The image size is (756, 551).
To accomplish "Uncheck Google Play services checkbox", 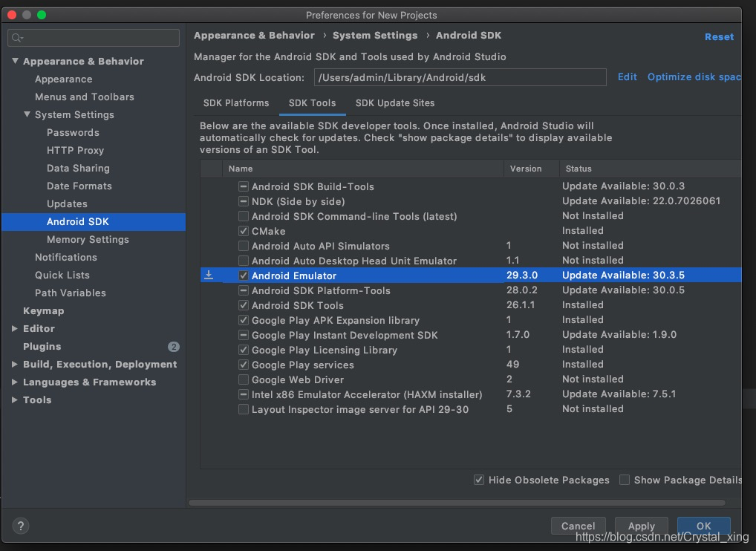I will [244, 365].
